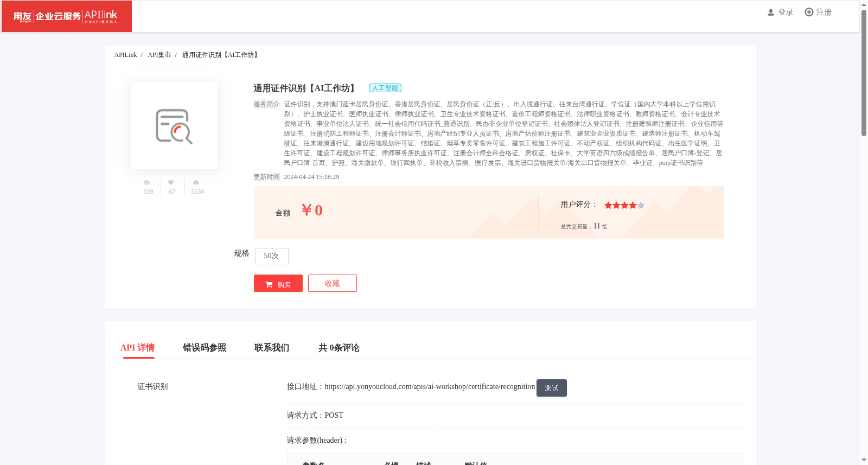The image size is (868, 465).
Task: Click the 收藏 favorite button
Action: pos(333,283)
